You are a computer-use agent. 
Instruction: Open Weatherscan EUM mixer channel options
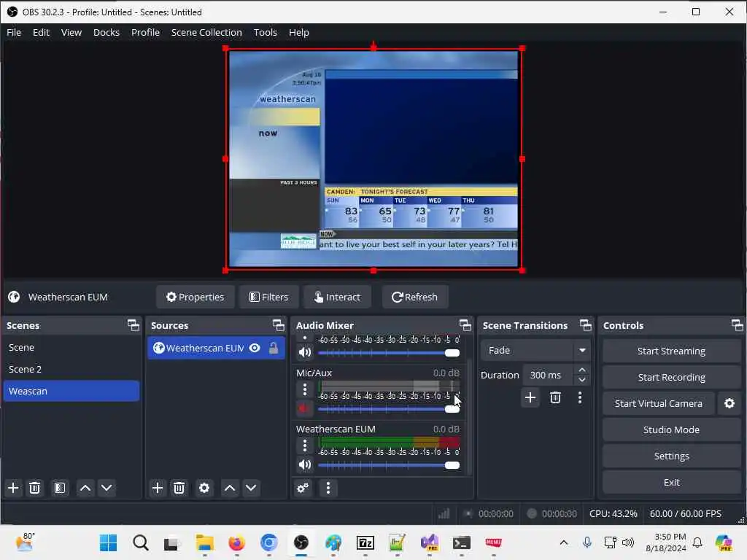pyautogui.click(x=305, y=446)
